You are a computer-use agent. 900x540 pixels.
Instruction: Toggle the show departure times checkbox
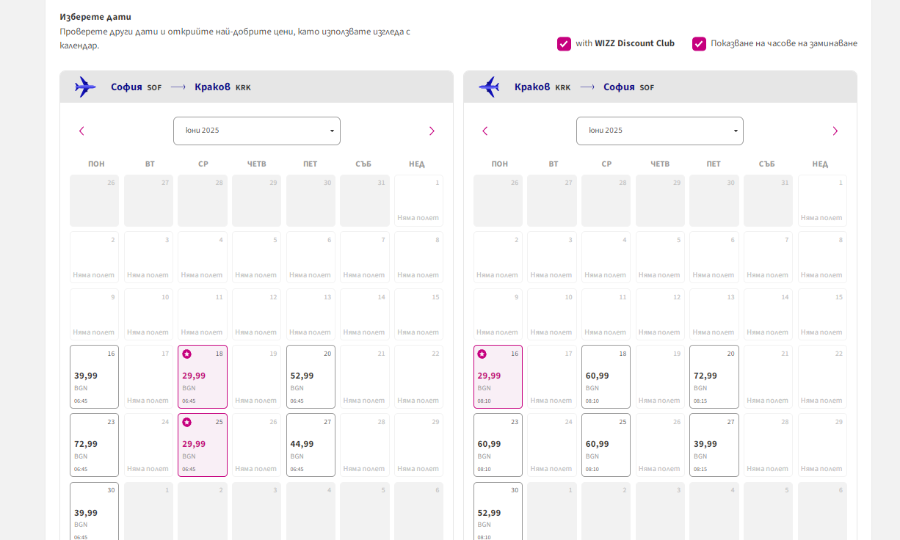699,44
